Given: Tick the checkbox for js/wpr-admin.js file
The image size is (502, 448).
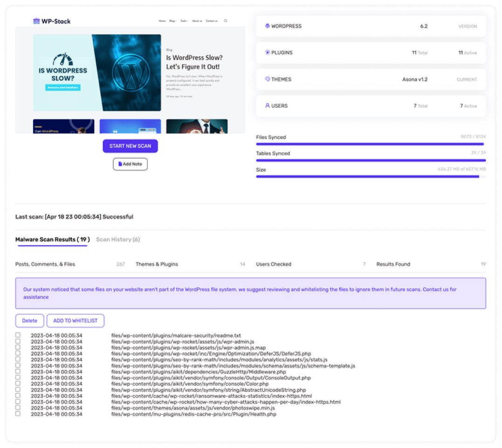Looking at the screenshot, I should click(18, 341).
